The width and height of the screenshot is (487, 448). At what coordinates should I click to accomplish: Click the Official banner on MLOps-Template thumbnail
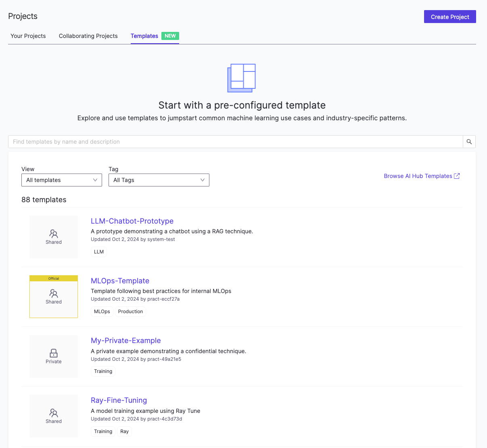coord(54,278)
